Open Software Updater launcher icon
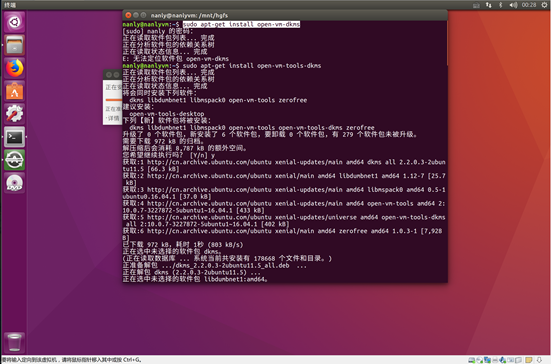551x364 pixels. [x=14, y=160]
